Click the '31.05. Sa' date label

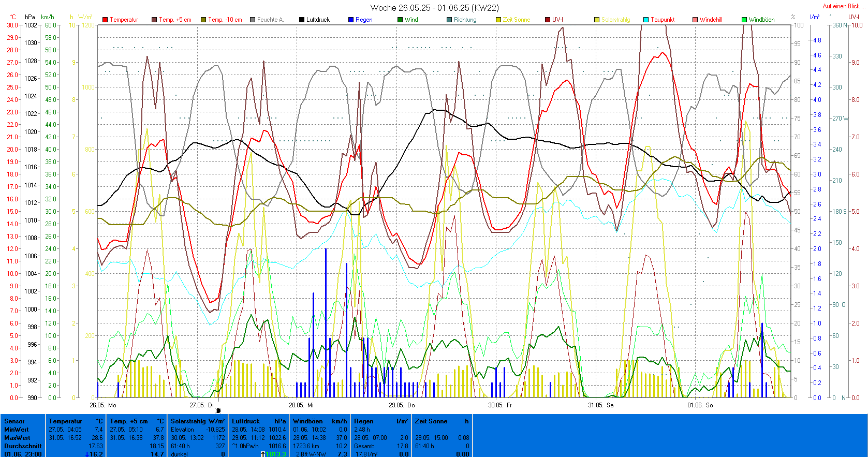coord(601,405)
